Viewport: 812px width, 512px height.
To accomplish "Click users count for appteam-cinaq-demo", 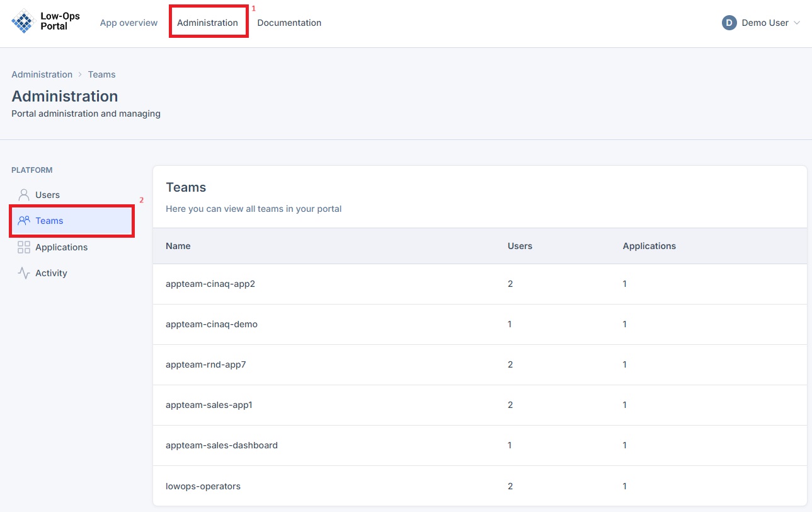I will (x=510, y=324).
